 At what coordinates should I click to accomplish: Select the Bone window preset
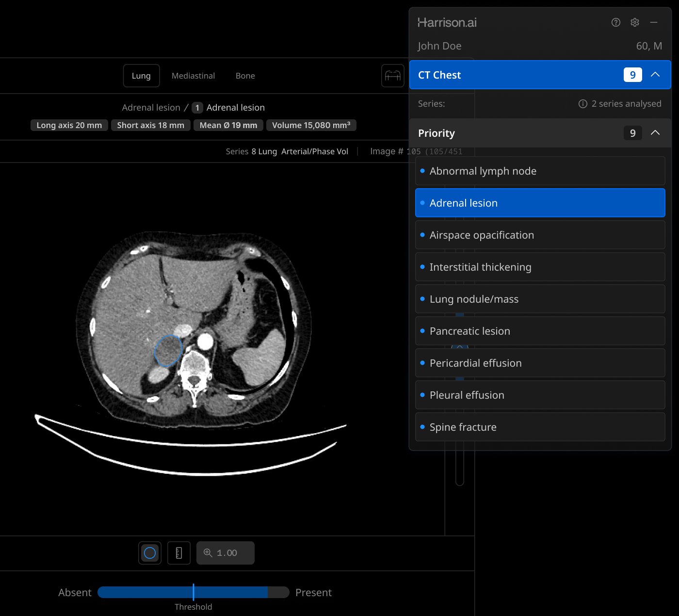245,76
